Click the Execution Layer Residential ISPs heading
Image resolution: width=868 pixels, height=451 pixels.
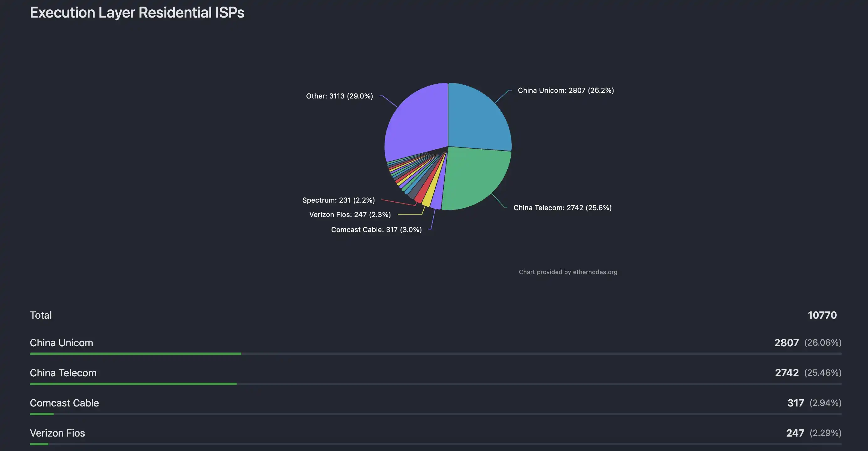(x=137, y=13)
